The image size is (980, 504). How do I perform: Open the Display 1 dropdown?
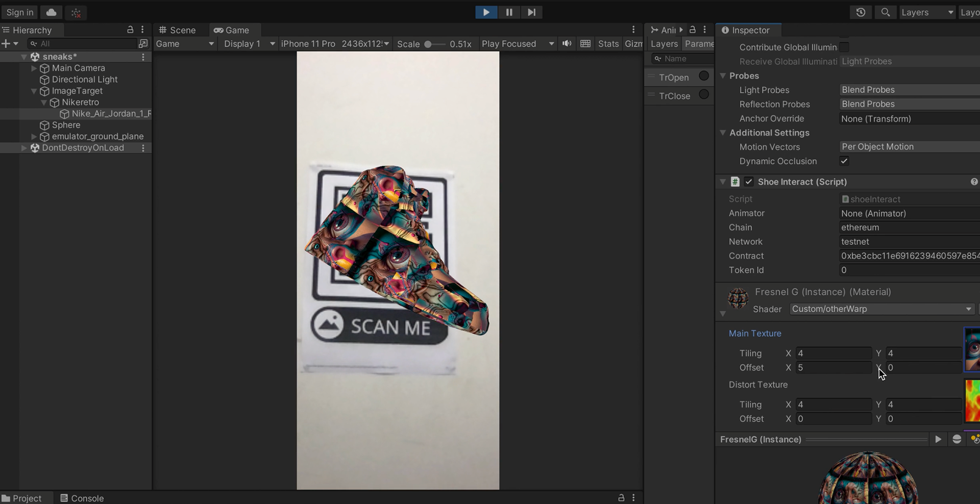point(249,44)
